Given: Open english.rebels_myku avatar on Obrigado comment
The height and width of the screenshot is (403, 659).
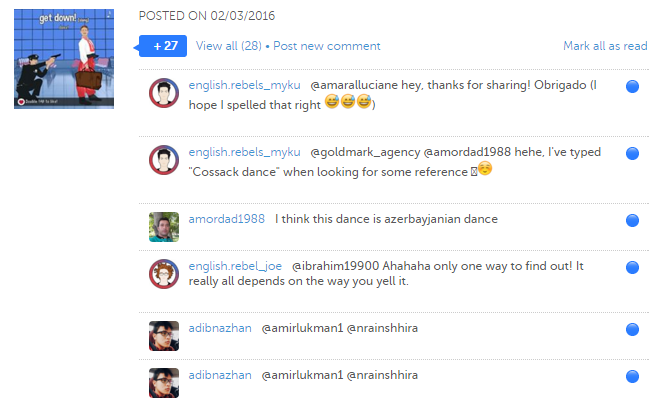Looking at the screenshot, I should point(164,93).
